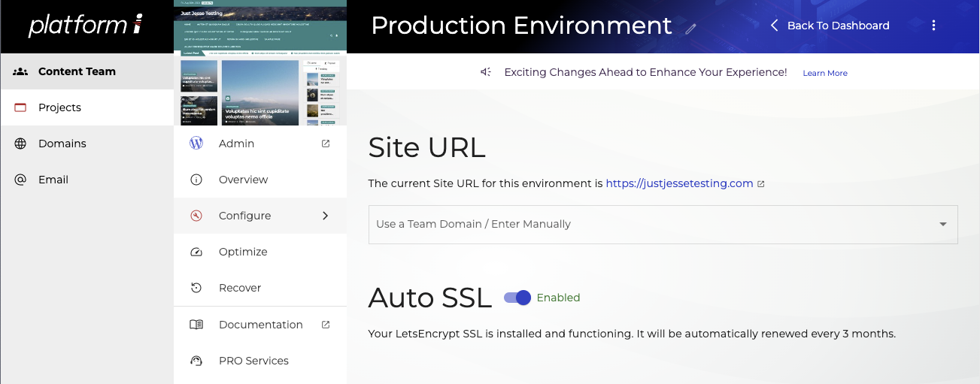This screenshot has height=384, width=980.
Task: Click the Optimize speedometer icon
Action: pyautogui.click(x=196, y=252)
